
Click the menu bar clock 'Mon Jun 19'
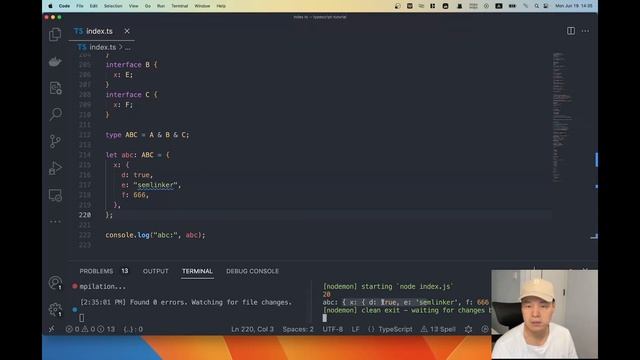(573, 6)
